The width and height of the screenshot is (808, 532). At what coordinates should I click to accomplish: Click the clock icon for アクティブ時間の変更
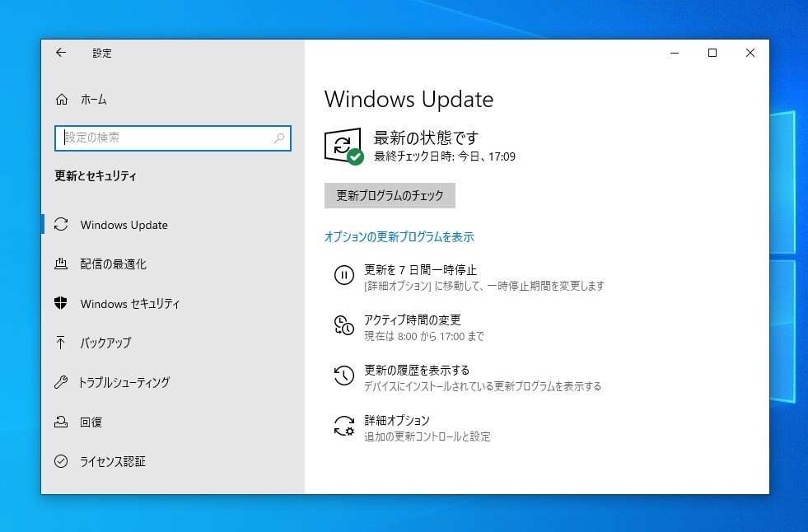click(x=343, y=325)
